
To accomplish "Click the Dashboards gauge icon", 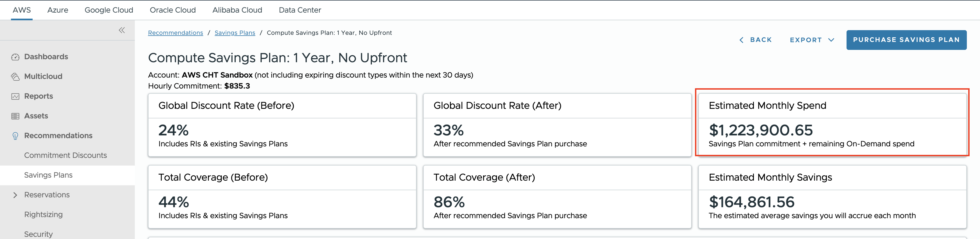I will point(15,57).
